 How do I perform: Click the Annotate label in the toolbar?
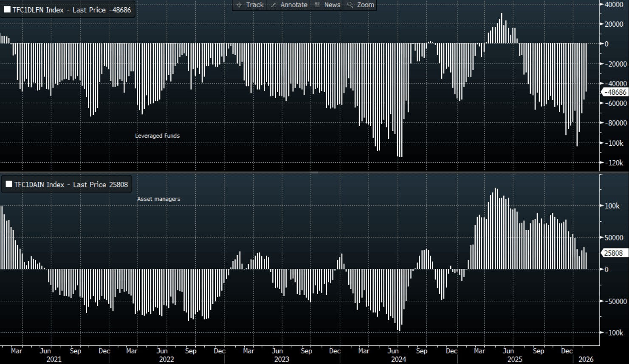tap(294, 5)
